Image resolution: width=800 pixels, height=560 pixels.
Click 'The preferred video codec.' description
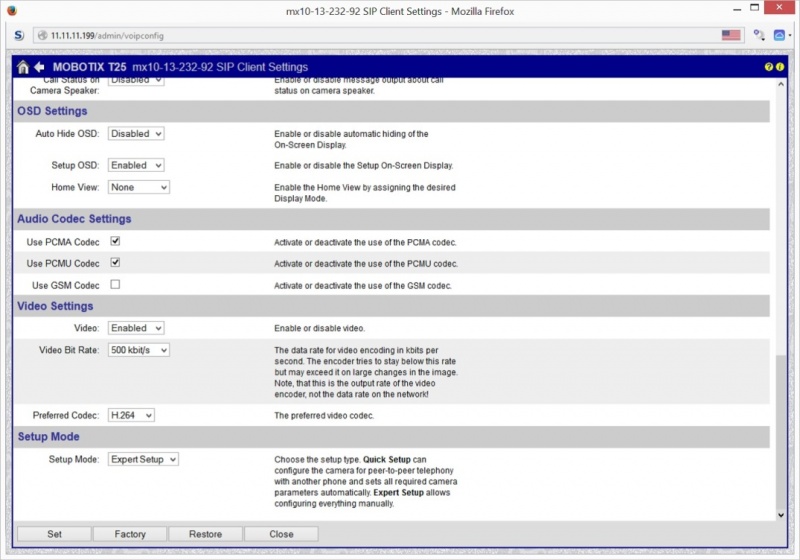[x=324, y=416]
